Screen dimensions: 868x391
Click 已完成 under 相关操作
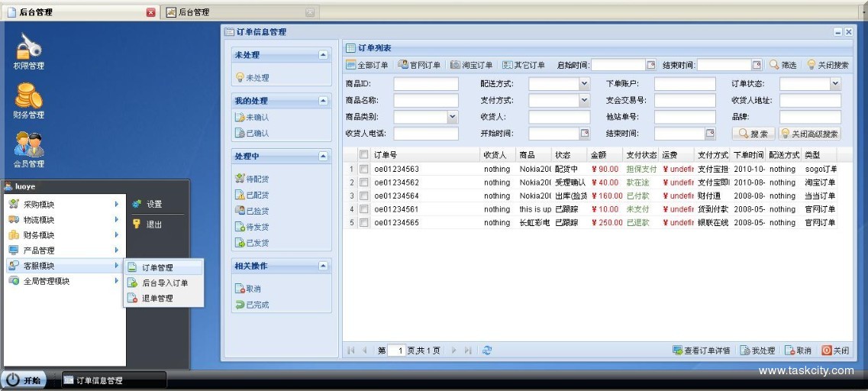[x=253, y=305]
